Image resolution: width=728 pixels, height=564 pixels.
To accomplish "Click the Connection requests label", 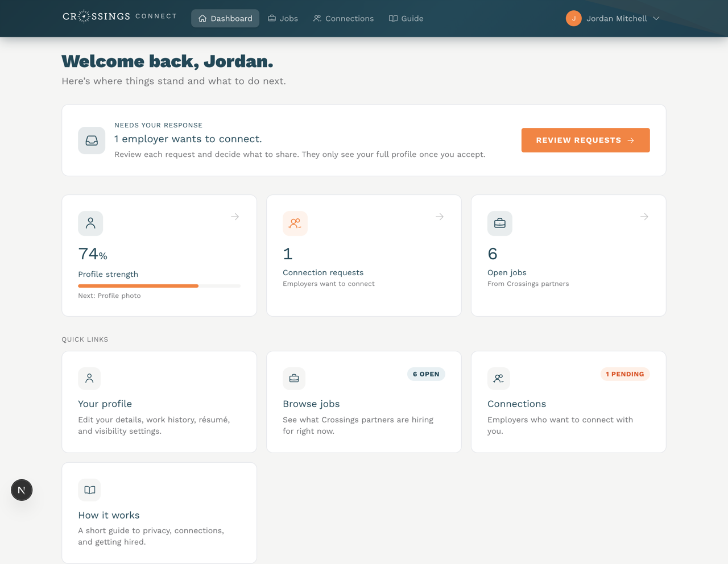I will point(323,273).
